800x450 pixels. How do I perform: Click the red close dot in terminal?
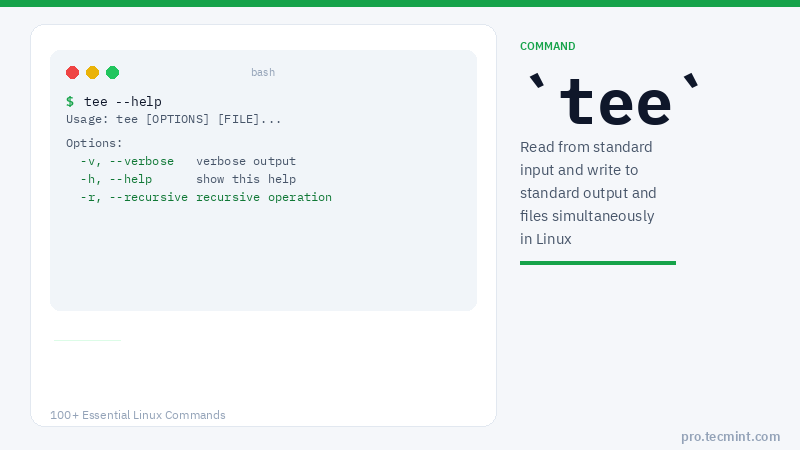pyautogui.click(x=72, y=72)
